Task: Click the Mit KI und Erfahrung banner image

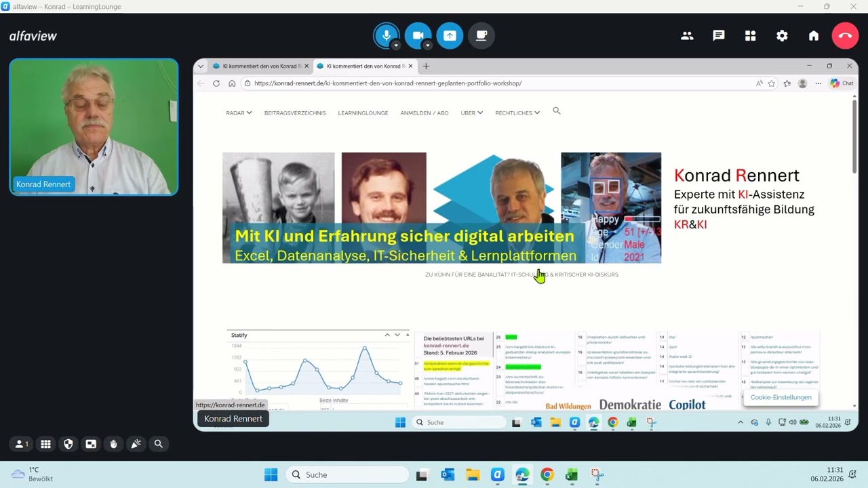Action: click(x=441, y=207)
